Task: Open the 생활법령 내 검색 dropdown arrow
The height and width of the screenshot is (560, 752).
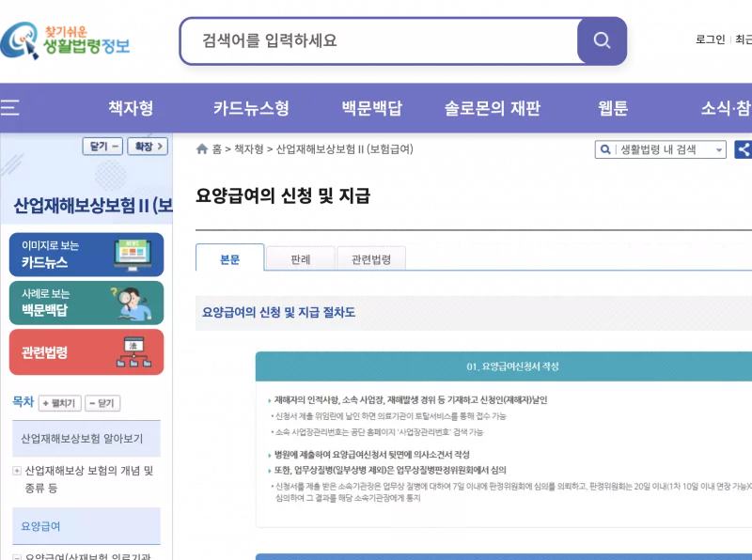Action: click(718, 150)
